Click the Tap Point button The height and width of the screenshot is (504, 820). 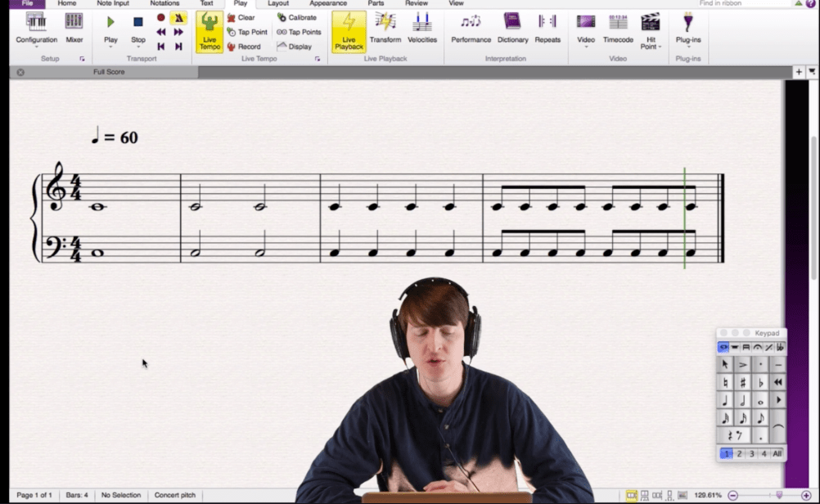pos(246,32)
